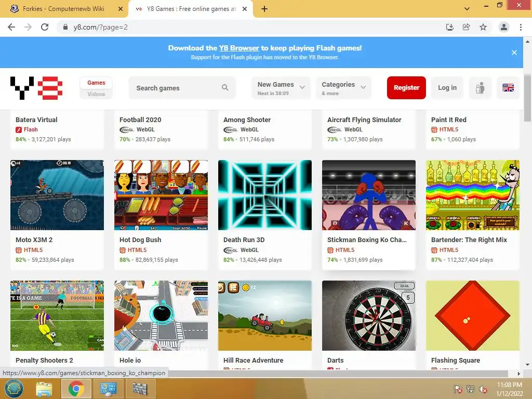Reload the page
Viewport: 532px width, 399px height.
[x=45, y=27]
